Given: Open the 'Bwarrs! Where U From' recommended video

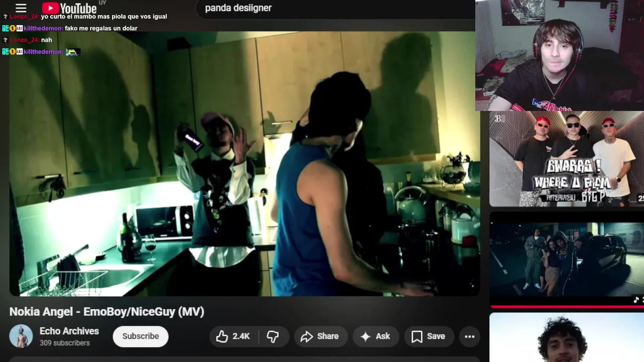Looking at the screenshot, I should pyautogui.click(x=567, y=159).
